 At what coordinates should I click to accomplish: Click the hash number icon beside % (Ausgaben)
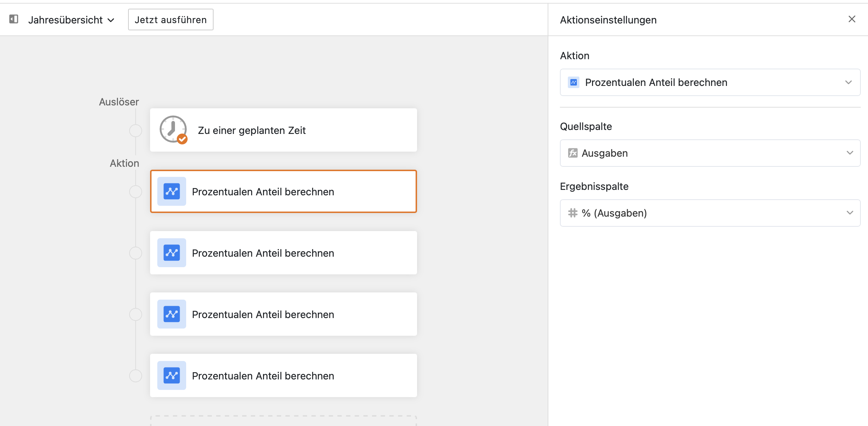(573, 213)
